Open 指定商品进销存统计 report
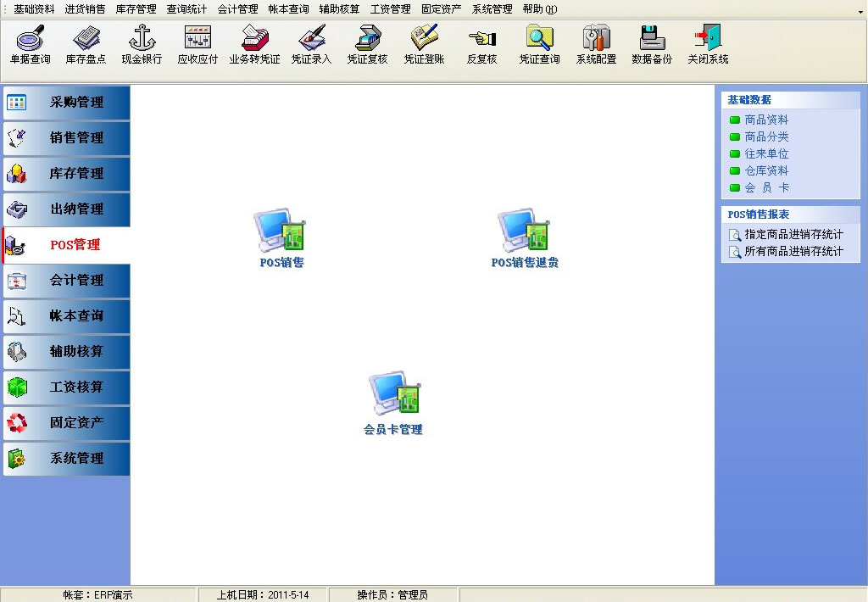The width and height of the screenshot is (868, 602). click(x=793, y=235)
